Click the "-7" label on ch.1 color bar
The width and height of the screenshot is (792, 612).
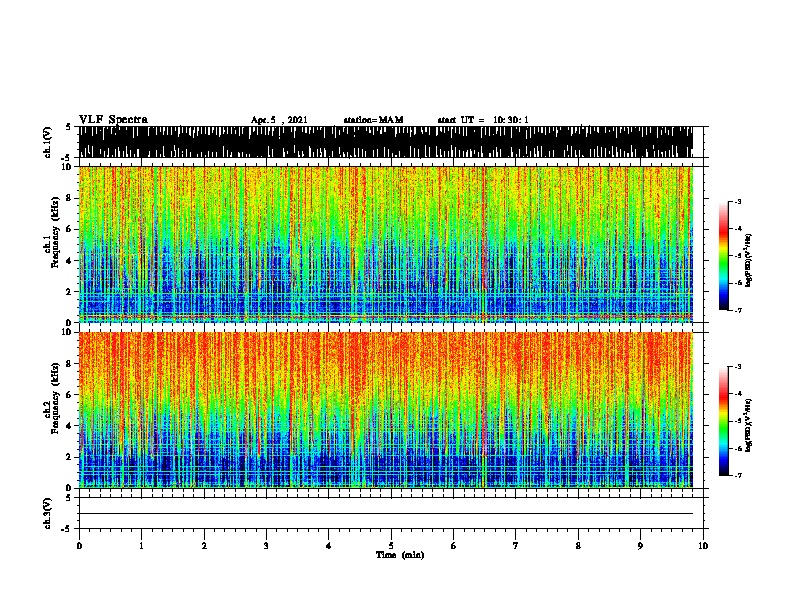738,310
